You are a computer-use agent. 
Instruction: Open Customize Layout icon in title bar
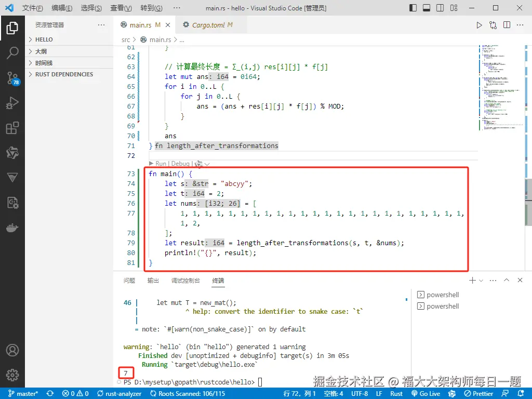click(x=454, y=8)
